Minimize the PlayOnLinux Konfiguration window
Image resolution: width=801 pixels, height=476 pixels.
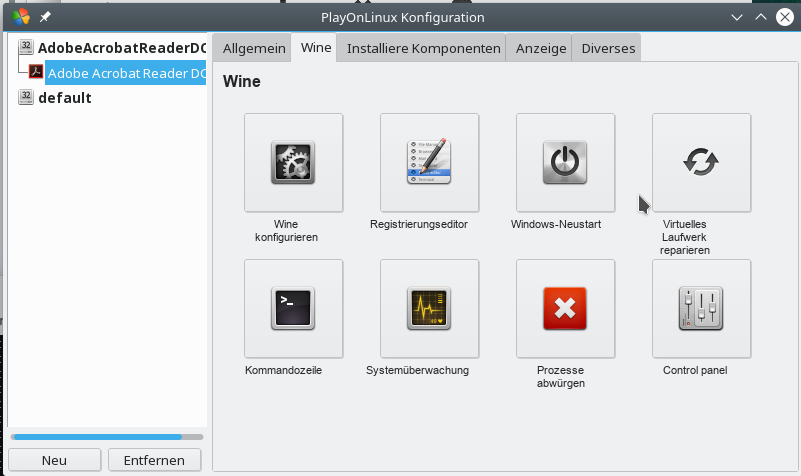tap(737, 17)
